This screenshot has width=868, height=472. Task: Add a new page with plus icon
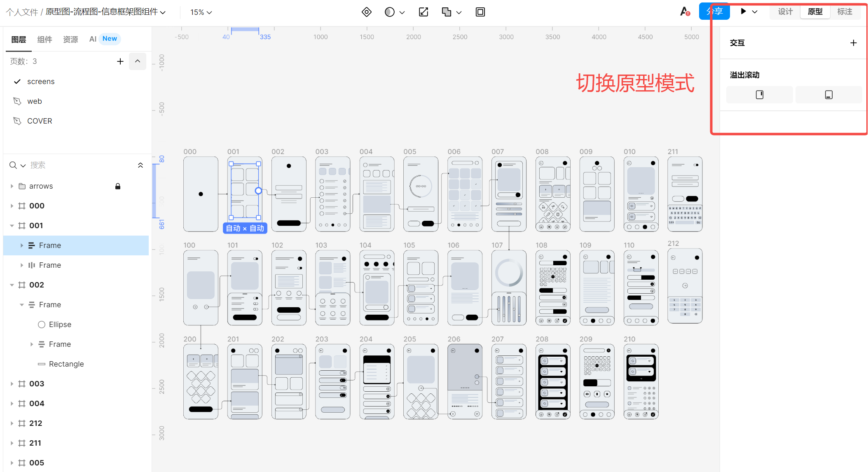[120, 61]
